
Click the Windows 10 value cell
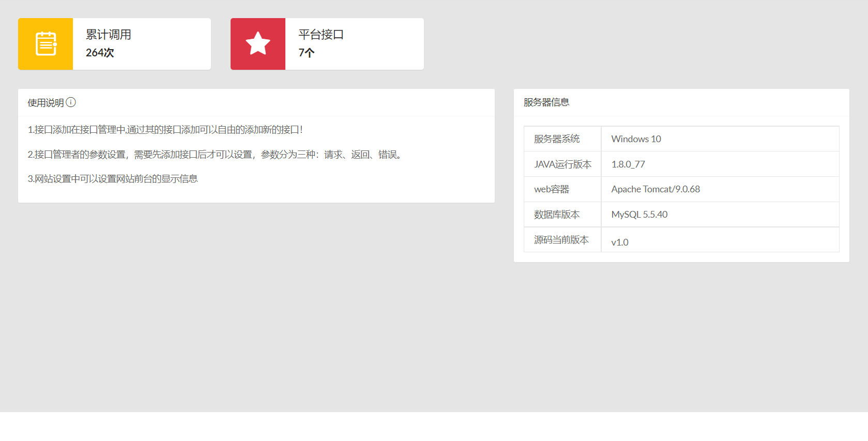click(720, 139)
